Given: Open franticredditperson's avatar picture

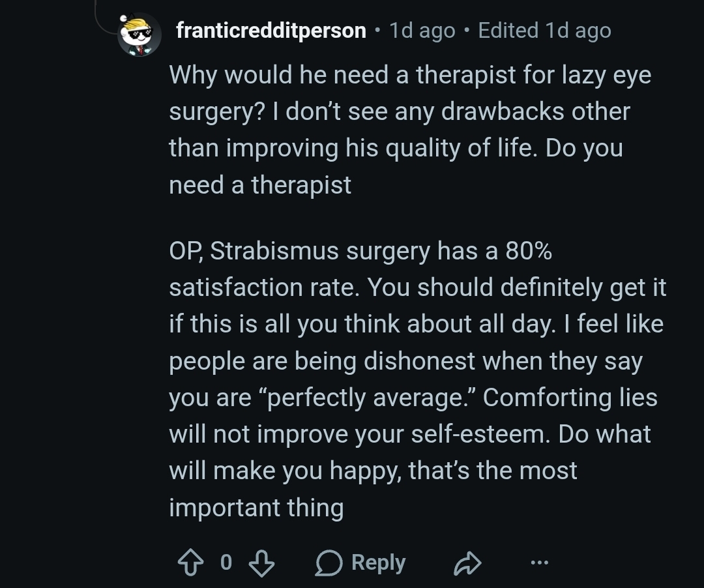Looking at the screenshot, I should (x=139, y=33).
